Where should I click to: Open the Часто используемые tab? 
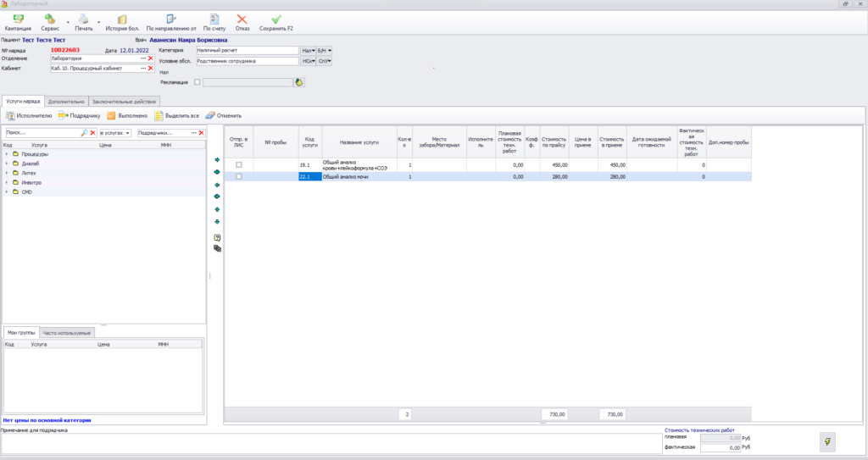[66, 333]
